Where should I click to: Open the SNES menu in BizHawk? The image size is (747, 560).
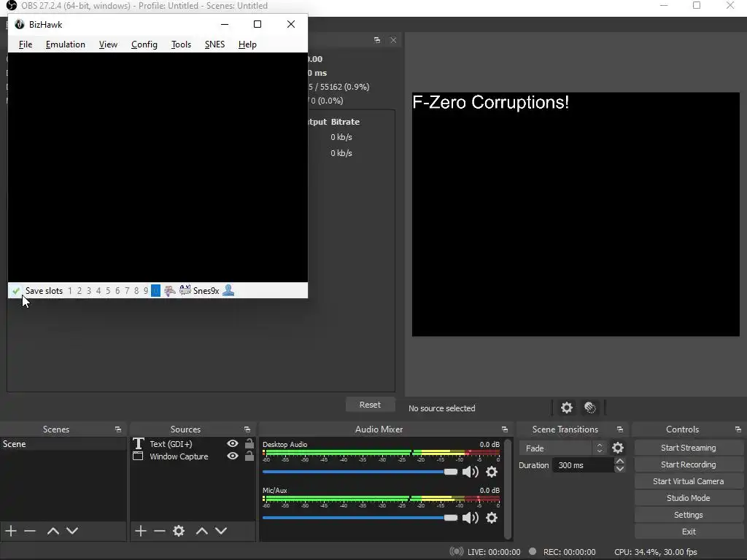[215, 44]
